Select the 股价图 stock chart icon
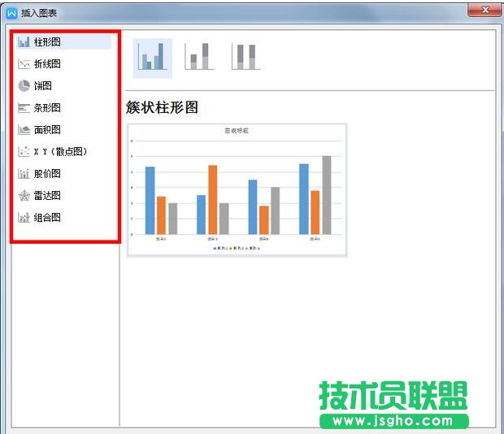Screen dimensions: 504x434 [24, 174]
